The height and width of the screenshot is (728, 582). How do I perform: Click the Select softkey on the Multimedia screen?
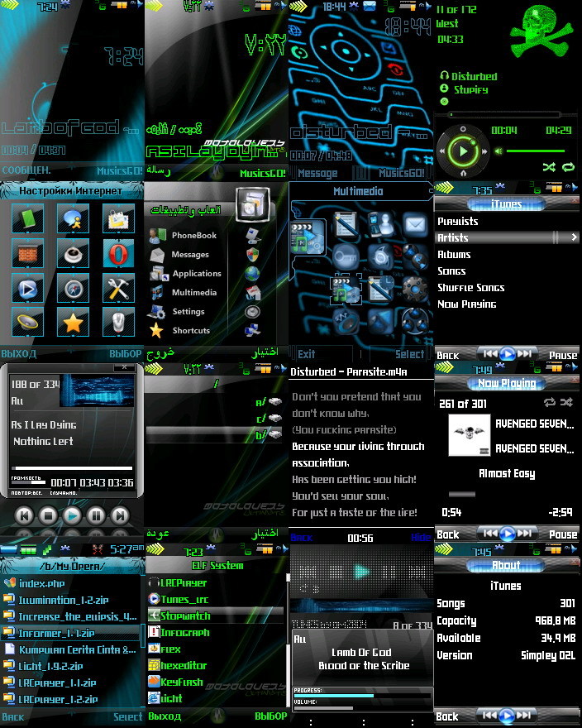409,354
